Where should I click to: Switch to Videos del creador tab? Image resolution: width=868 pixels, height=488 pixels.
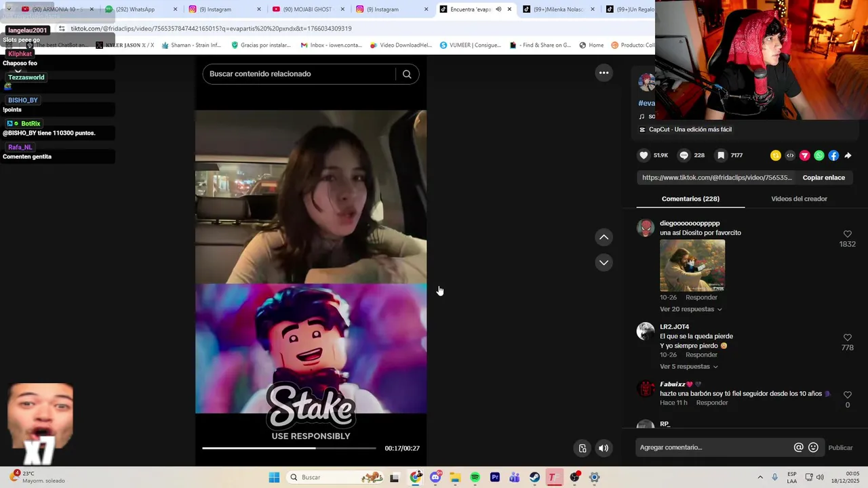pyautogui.click(x=799, y=199)
